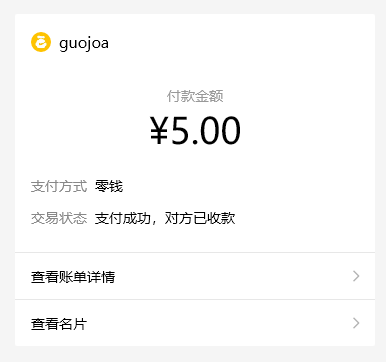Click the 查看名片 text link
This screenshot has height=362, width=386.
click(x=59, y=323)
